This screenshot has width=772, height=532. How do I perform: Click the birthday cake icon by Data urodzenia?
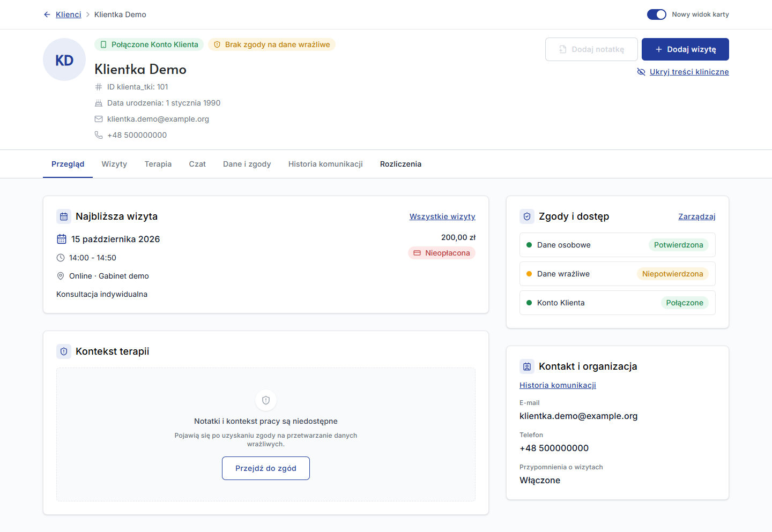[x=99, y=103]
